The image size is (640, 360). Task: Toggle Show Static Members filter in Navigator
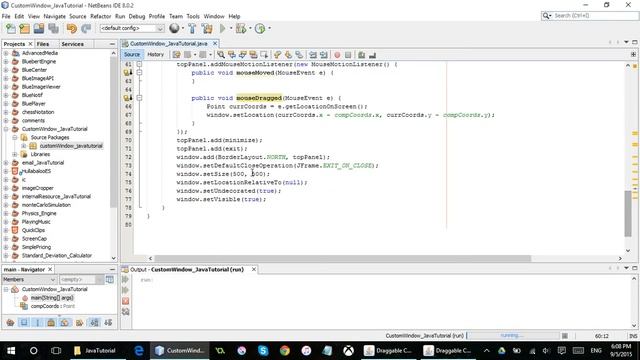38,323
